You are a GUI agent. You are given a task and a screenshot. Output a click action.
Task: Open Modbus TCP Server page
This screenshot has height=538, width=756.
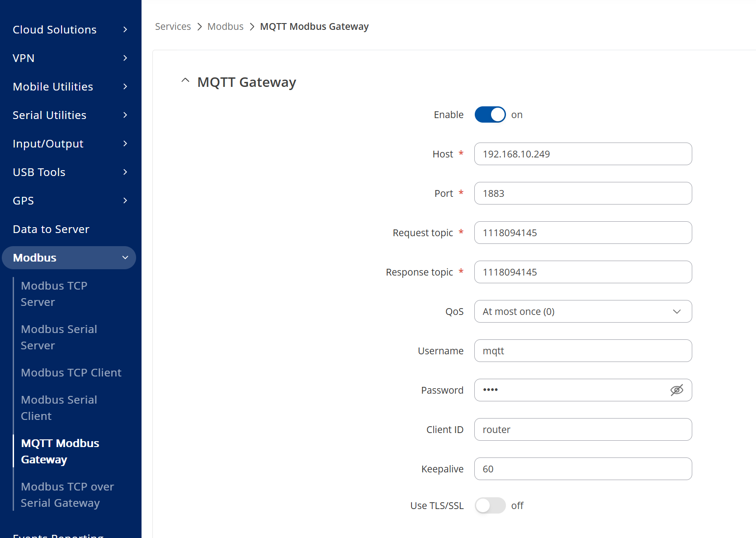(54, 294)
